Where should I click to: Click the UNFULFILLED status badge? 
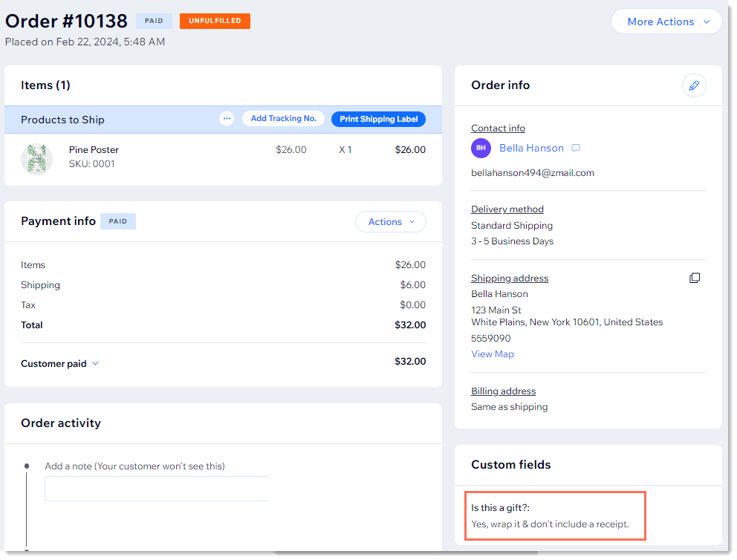pos(215,21)
